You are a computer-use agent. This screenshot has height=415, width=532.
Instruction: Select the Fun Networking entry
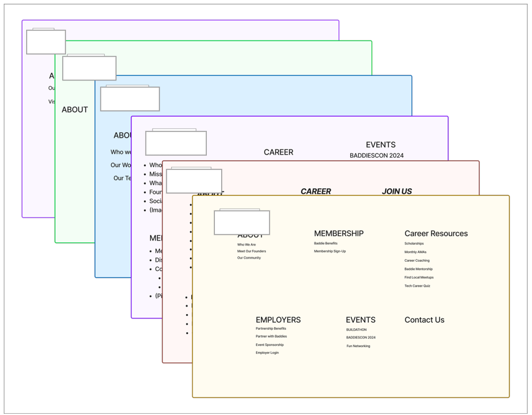point(358,346)
